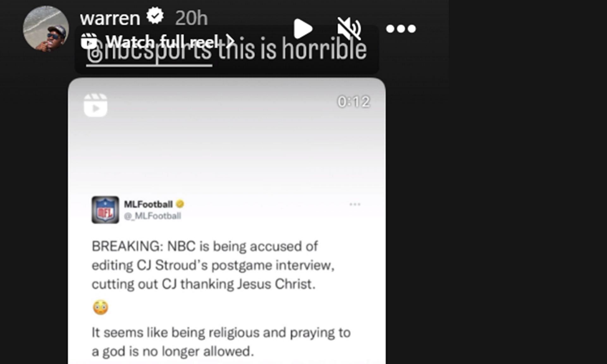
Task: Open the three-dot menu on MLFootball post
Action: pos(355,204)
